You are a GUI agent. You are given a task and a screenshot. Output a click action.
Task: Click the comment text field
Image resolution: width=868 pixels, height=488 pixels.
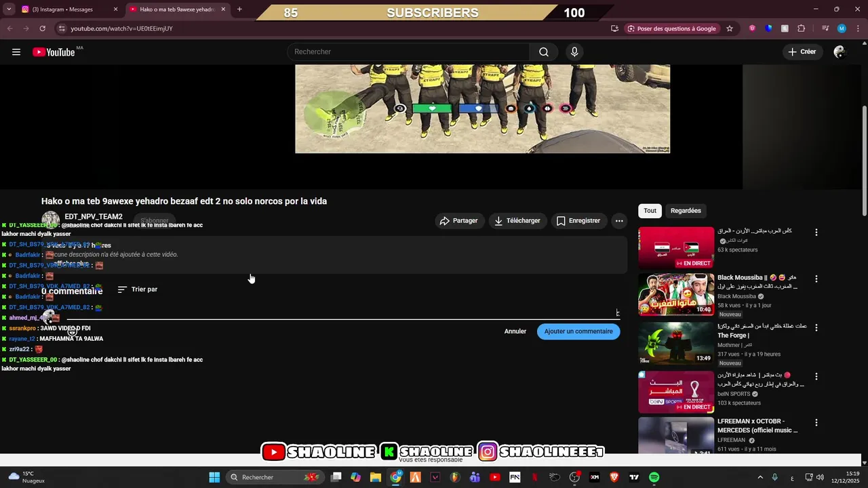click(342, 312)
